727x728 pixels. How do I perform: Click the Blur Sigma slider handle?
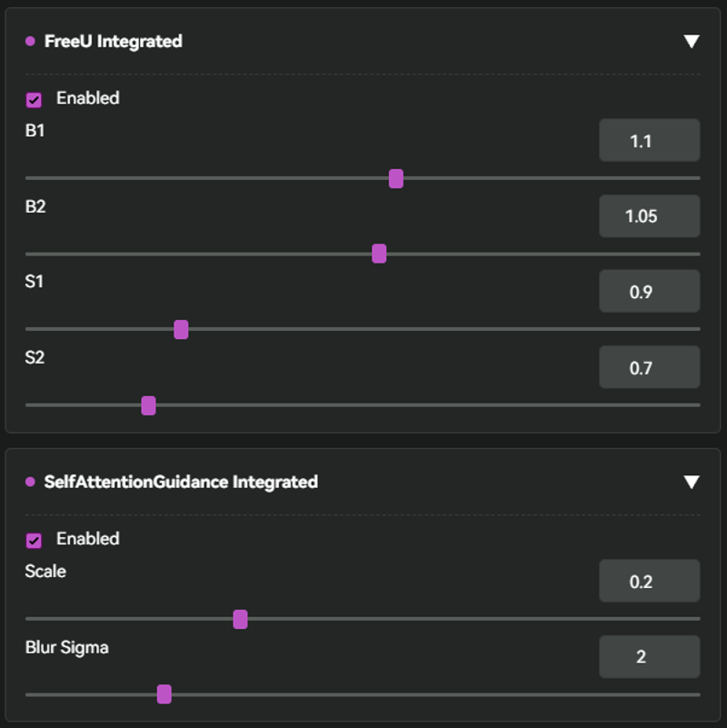point(164,694)
